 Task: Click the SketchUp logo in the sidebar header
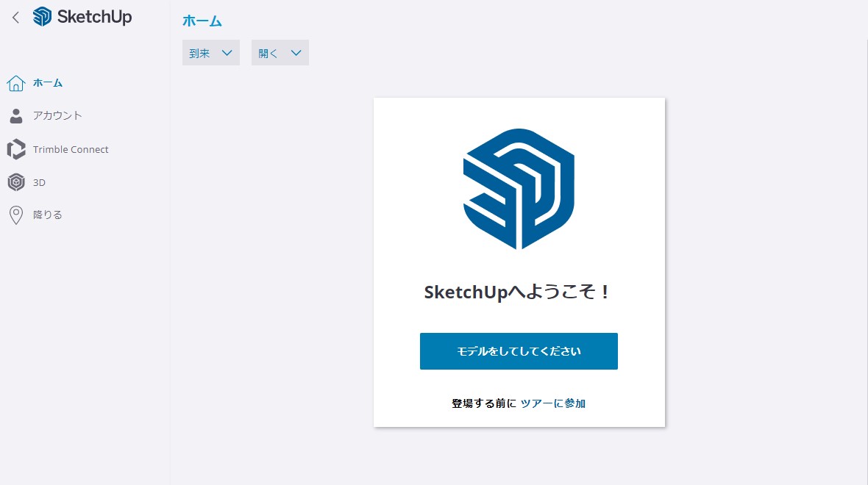click(82, 17)
